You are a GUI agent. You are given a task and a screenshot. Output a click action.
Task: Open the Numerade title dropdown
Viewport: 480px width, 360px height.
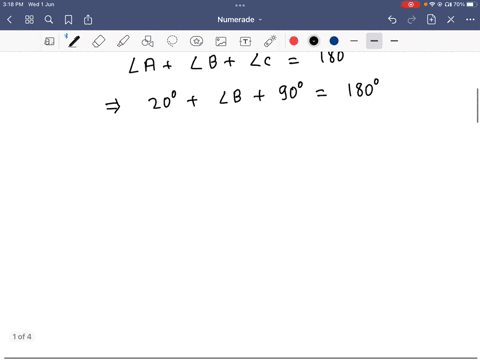pos(240,20)
